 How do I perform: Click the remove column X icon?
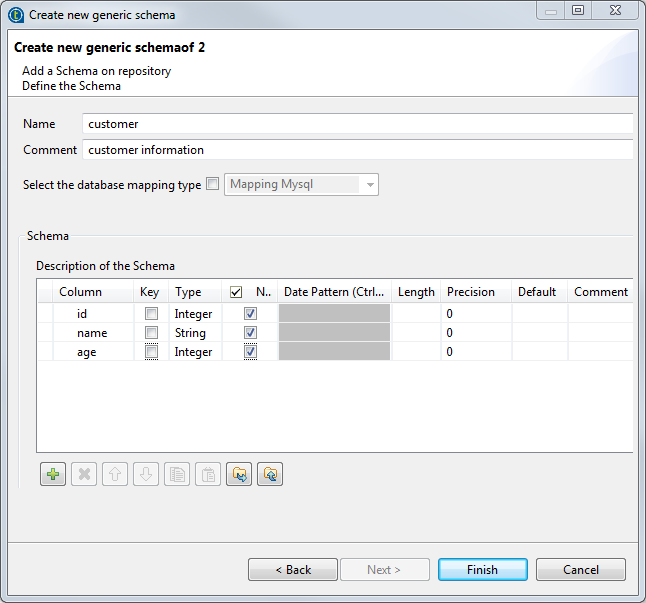coord(84,475)
